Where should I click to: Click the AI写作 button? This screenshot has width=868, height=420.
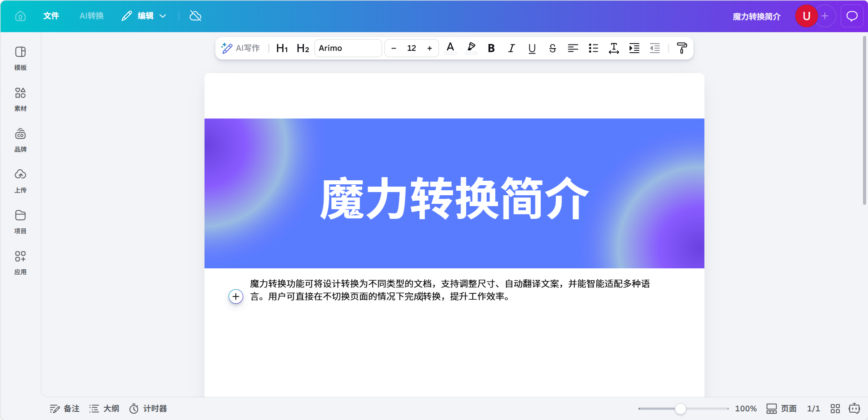241,48
